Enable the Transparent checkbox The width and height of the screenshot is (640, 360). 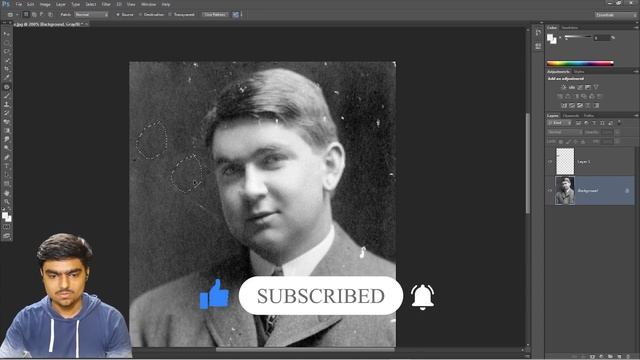(182, 15)
